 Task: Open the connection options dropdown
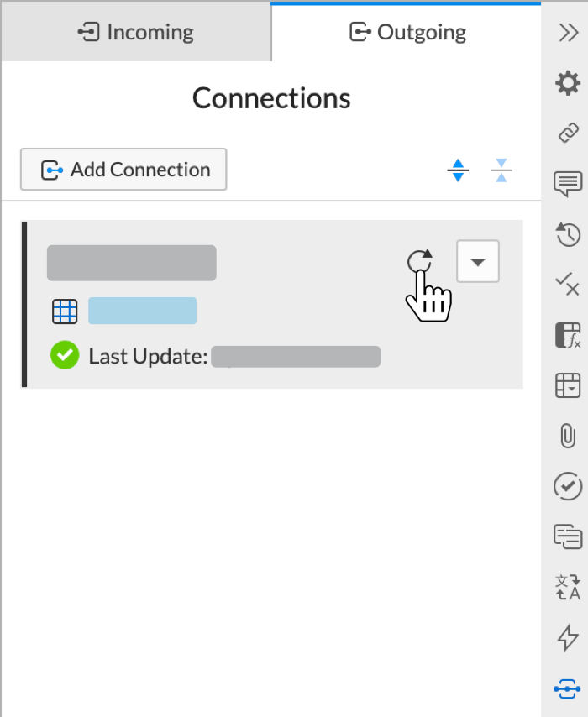pos(477,262)
